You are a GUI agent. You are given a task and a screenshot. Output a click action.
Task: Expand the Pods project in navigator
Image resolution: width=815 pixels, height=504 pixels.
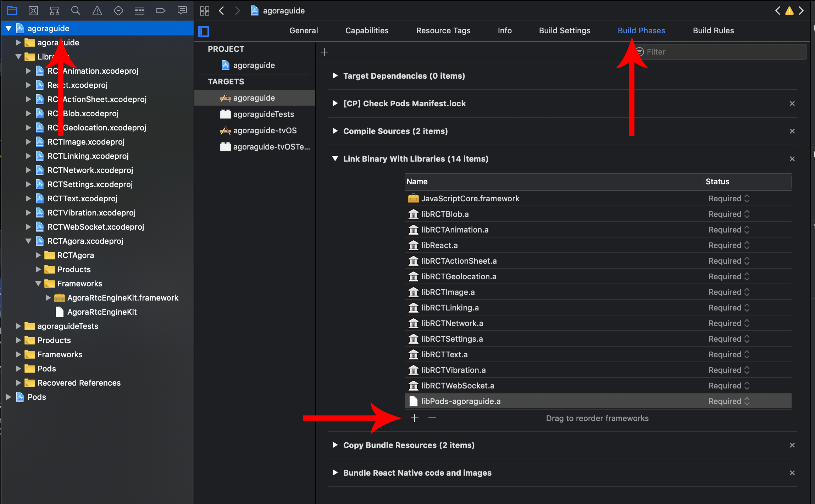point(9,397)
